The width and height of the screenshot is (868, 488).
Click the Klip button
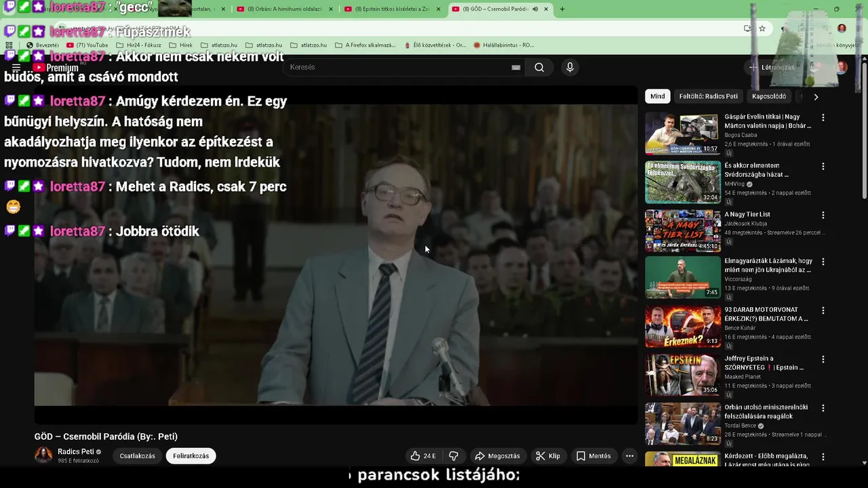(x=548, y=456)
